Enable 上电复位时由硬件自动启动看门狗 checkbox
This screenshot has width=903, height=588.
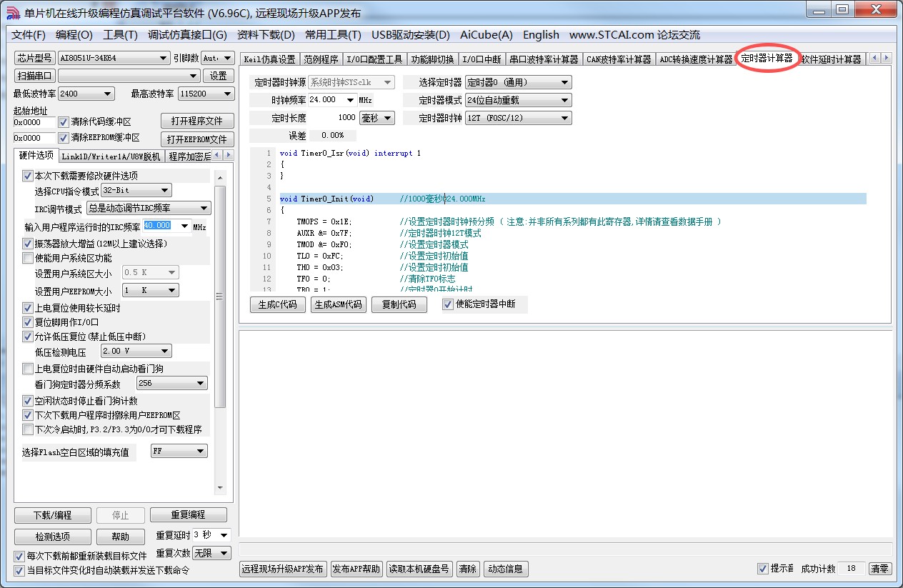pos(28,369)
